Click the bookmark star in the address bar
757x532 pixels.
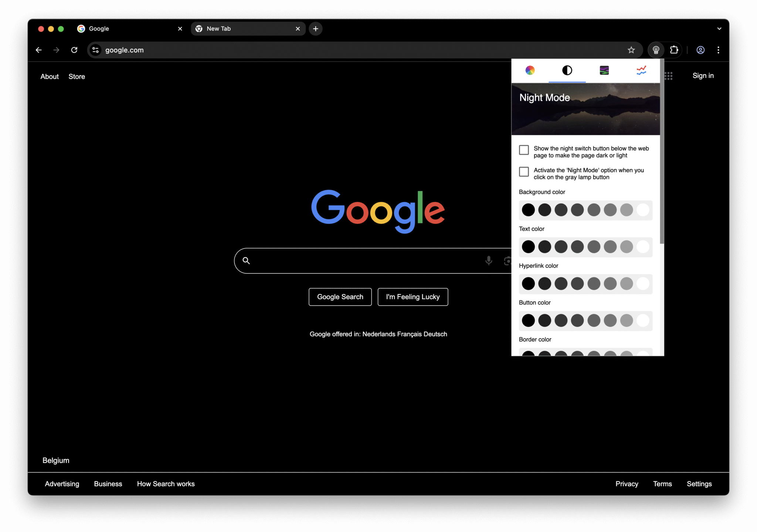tap(631, 50)
